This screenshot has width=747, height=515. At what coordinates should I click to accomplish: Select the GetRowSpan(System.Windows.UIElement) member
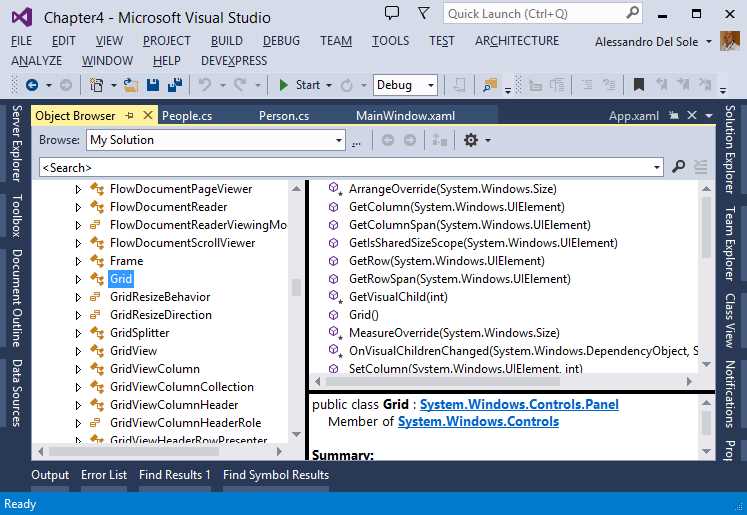pos(460,279)
